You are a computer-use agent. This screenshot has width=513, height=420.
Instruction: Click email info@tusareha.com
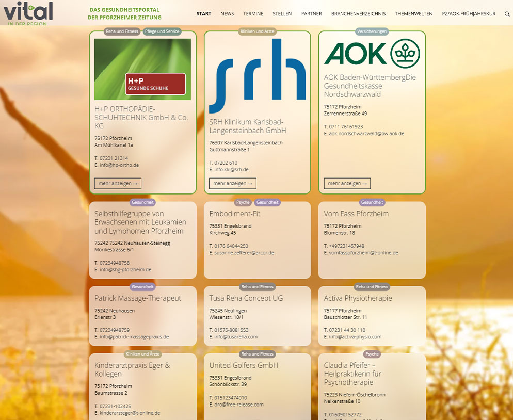(x=236, y=337)
